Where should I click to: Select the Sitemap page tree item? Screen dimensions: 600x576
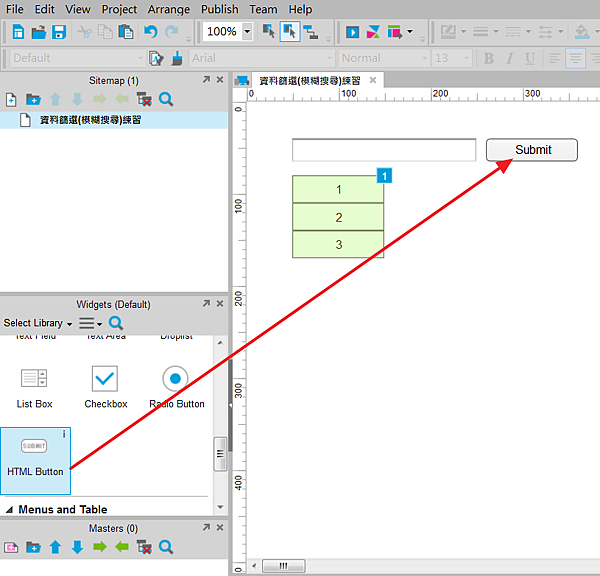(x=114, y=120)
